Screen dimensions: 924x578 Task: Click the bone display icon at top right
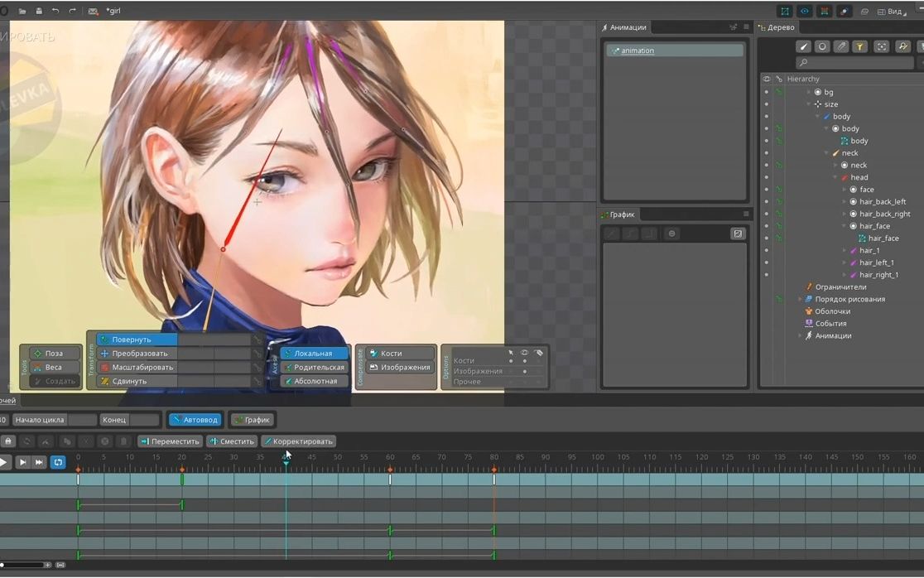point(844,12)
